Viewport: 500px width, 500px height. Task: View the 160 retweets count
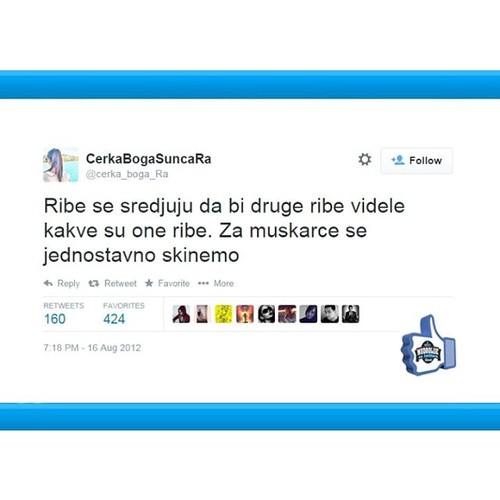[x=55, y=319]
